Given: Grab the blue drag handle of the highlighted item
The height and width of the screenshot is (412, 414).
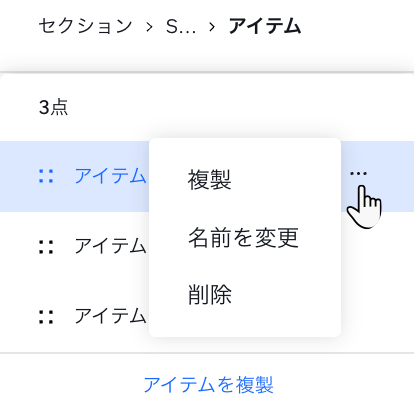Looking at the screenshot, I should 46,176.
